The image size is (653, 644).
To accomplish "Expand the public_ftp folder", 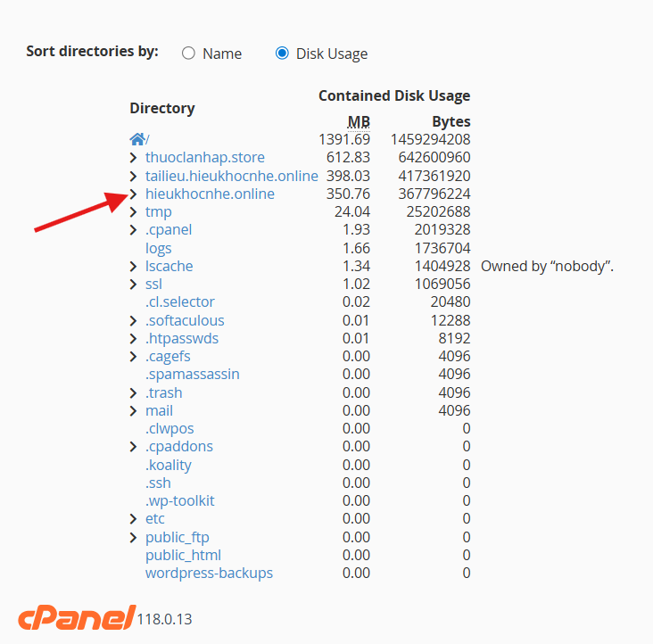I will [133, 537].
